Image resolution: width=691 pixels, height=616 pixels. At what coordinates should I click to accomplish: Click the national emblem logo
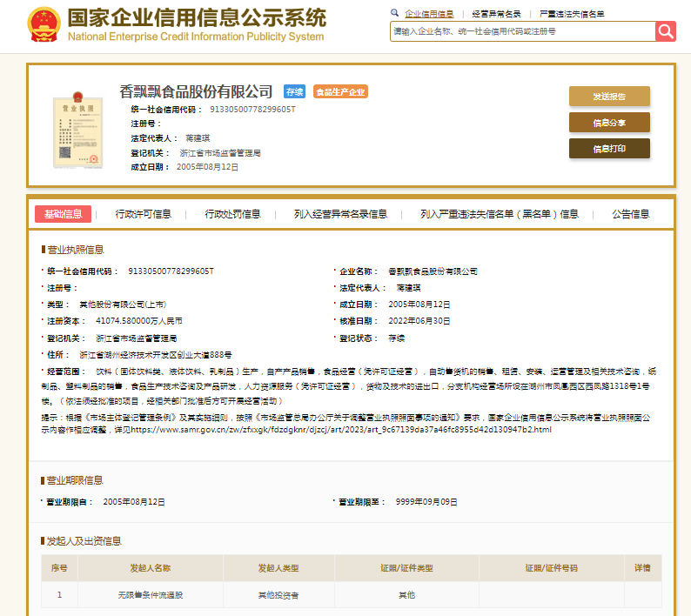click(42, 26)
